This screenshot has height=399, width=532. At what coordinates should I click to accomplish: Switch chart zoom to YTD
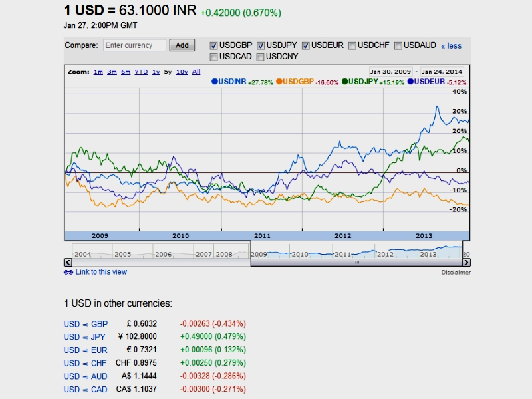click(x=141, y=72)
